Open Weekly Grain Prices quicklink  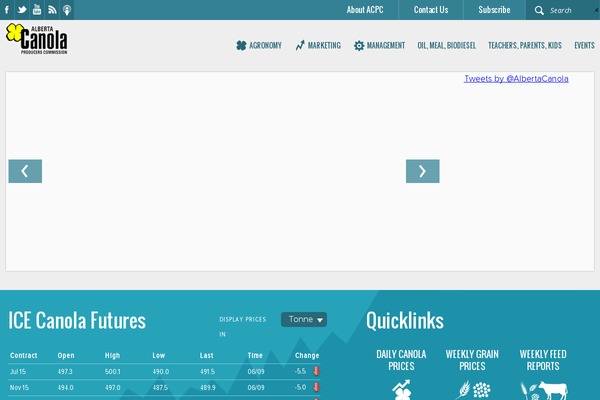[x=472, y=360]
